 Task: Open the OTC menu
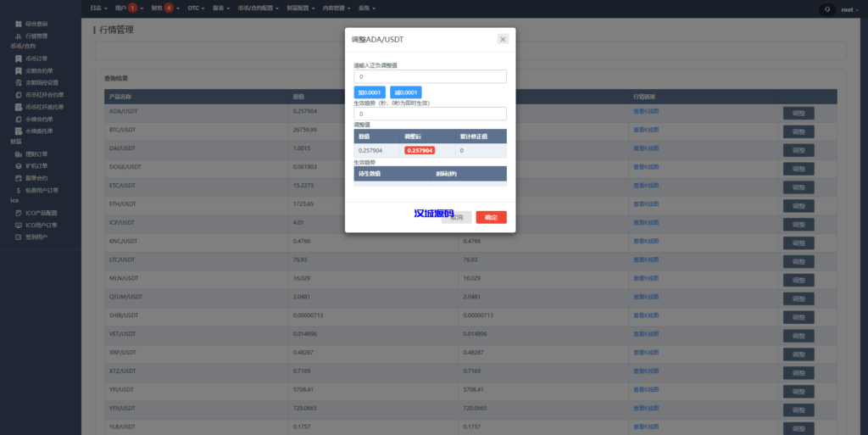pos(197,8)
